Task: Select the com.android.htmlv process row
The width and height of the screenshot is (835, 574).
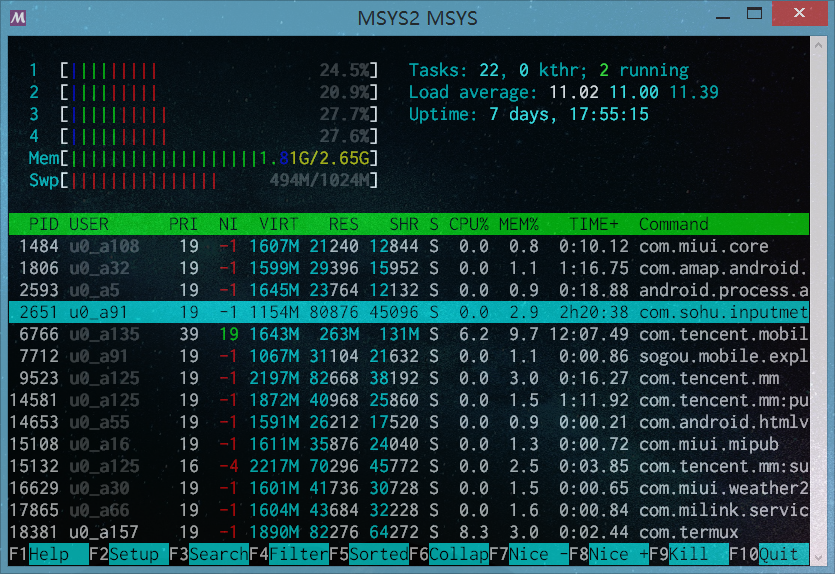Action: [x=409, y=422]
